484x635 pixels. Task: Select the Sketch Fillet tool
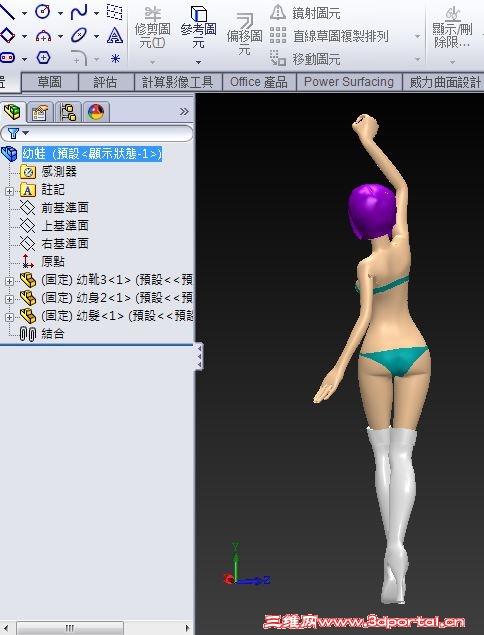(x=79, y=58)
